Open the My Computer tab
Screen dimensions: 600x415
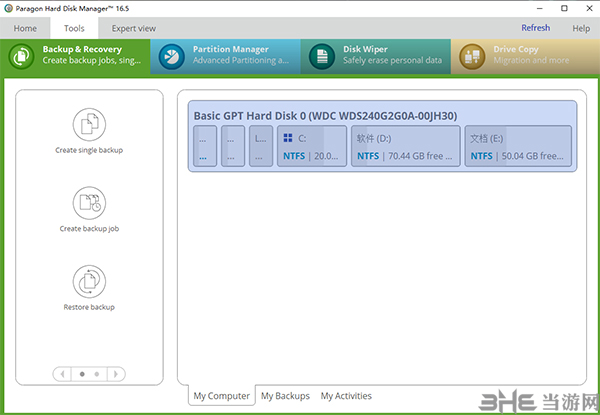tap(222, 396)
